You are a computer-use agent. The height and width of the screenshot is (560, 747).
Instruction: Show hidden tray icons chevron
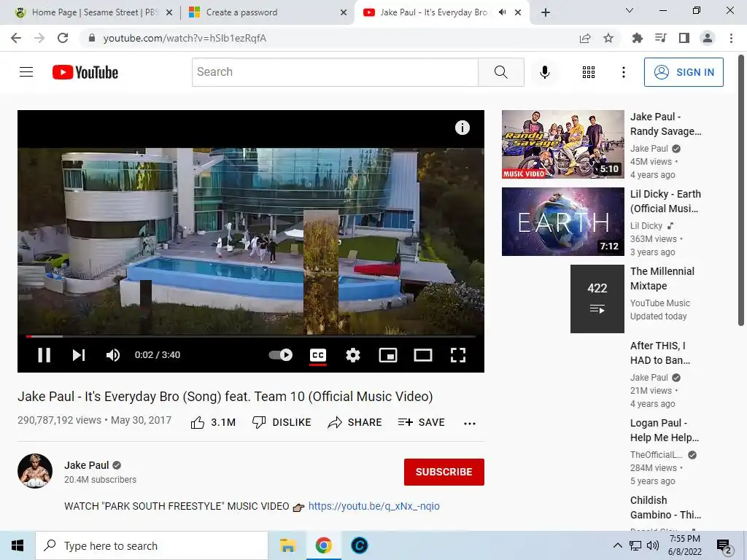pyautogui.click(x=617, y=545)
